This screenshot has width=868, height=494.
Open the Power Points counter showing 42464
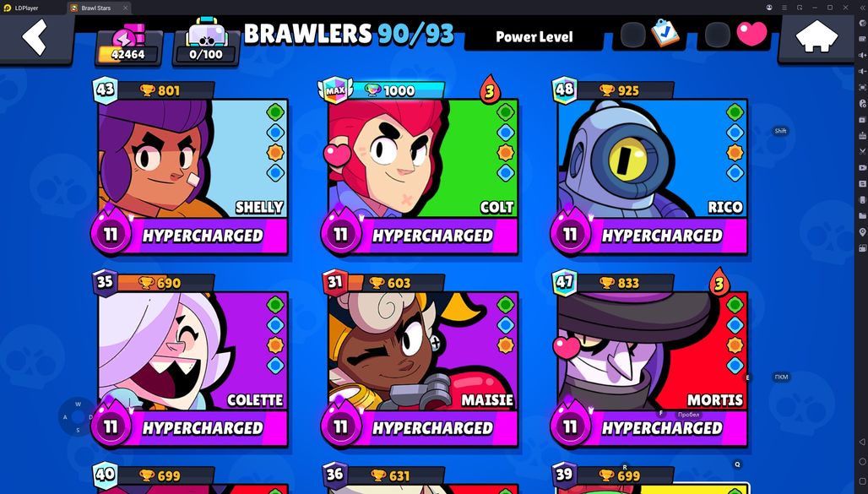(x=128, y=46)
